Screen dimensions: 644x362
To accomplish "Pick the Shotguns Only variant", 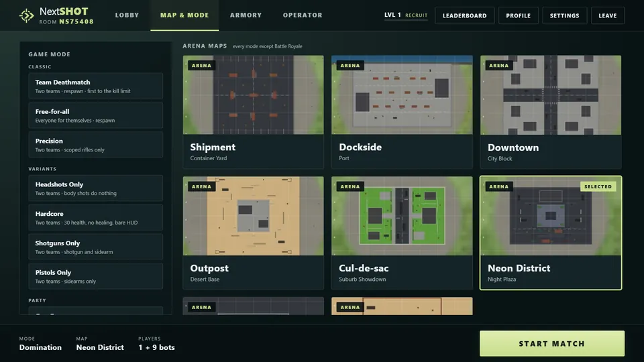I will (96, 247).
